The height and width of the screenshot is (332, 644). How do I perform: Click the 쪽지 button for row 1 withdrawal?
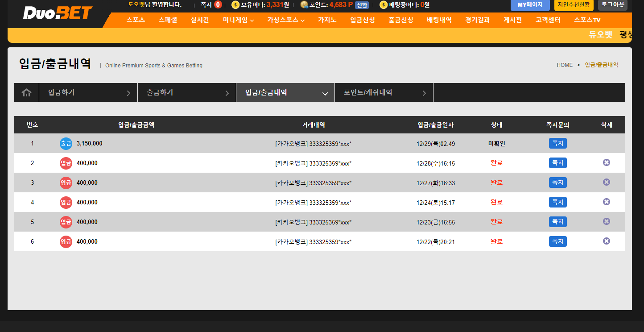[x=557, y=143]
